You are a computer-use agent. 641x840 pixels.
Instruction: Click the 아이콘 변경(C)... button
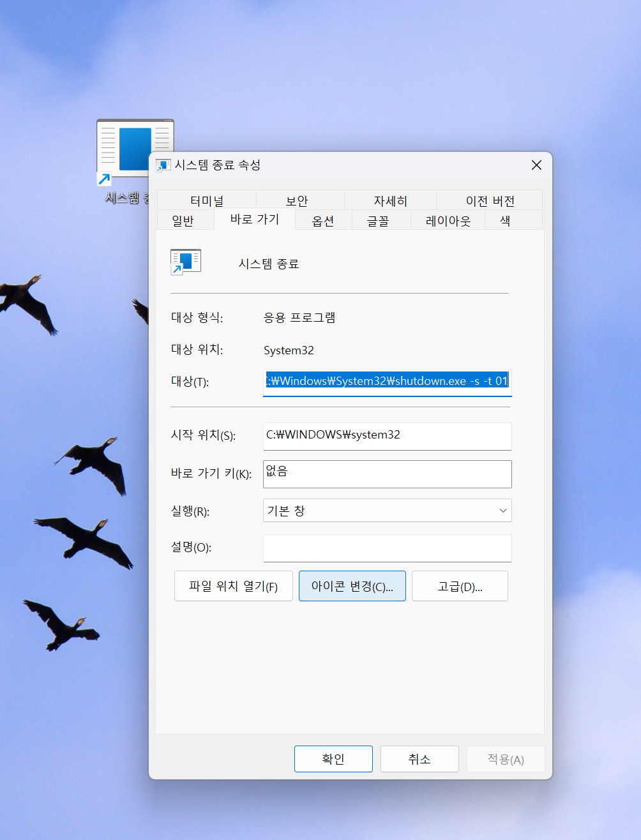[352, 586]
